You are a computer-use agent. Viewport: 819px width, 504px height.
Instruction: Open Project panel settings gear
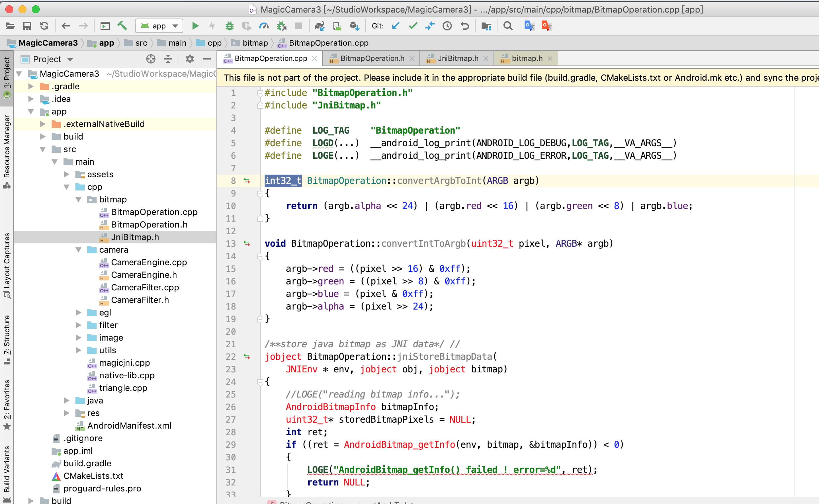pos(190,59)
